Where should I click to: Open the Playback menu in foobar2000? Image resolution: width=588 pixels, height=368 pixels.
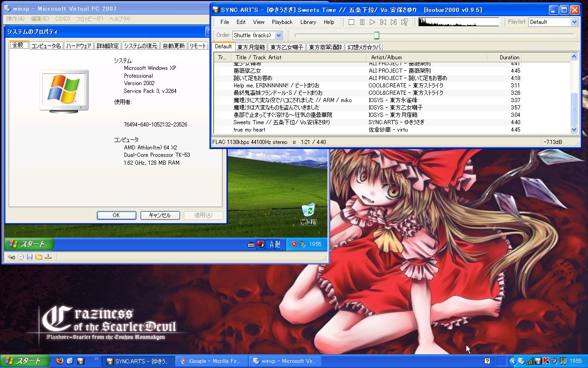[x=282, y=22]
